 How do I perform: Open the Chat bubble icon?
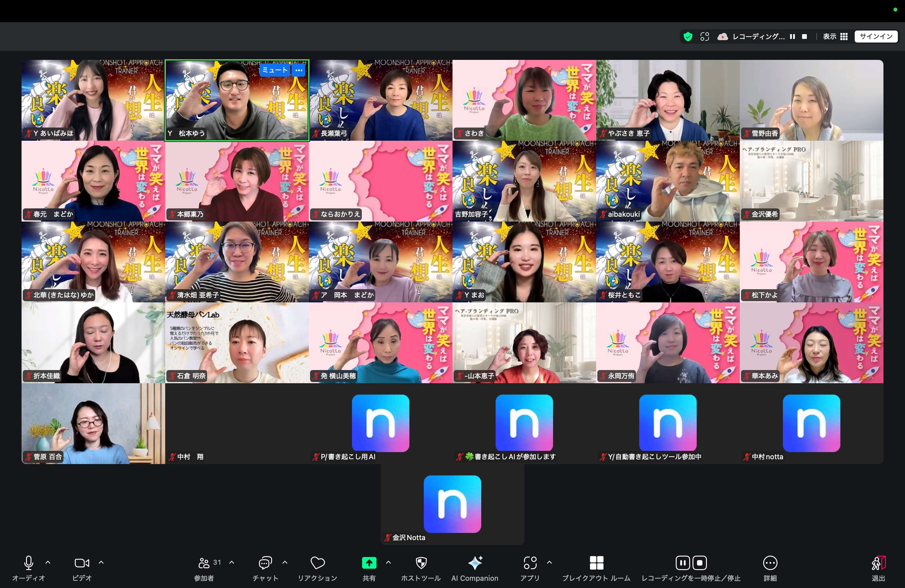pyautogui.click(x=265, y=563)
